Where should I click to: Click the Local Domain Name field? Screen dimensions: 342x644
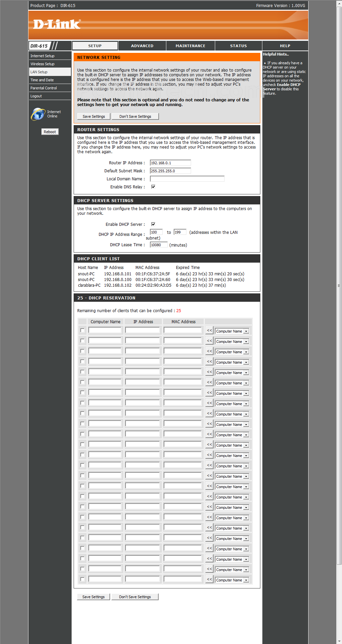click(x=187, y=179)
